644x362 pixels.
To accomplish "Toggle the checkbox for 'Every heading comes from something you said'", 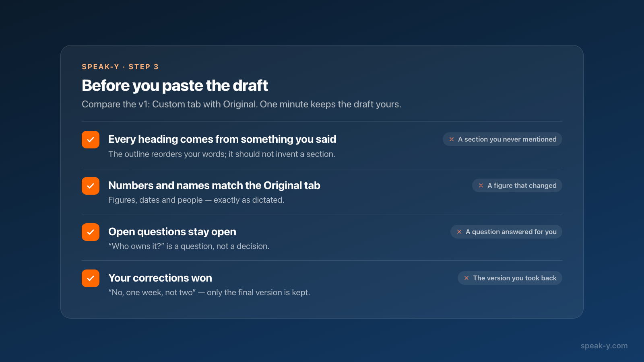I will click(91, 140).
